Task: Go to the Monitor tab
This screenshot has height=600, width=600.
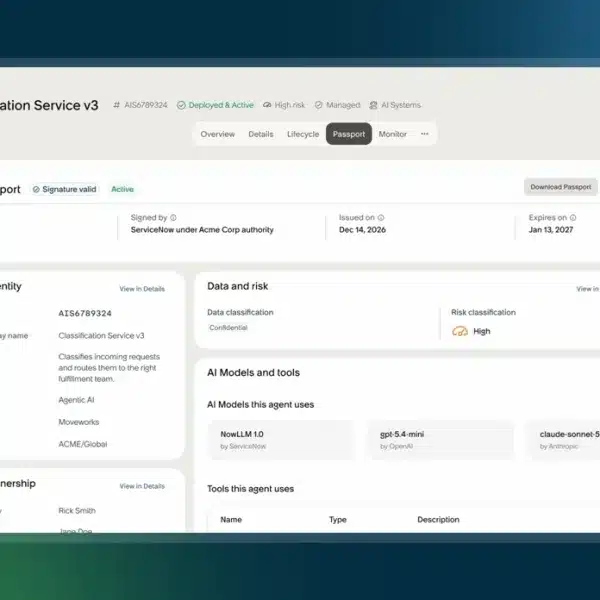Action: point(392,134)
